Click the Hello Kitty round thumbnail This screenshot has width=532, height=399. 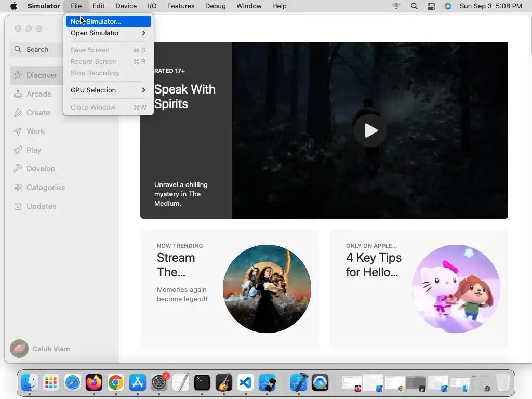(x=456, y=289)
